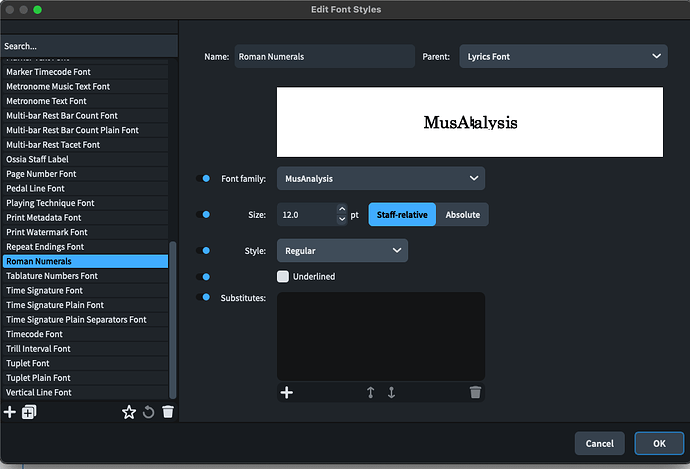690x469 pixels.
Task: Click the font list scrollbar
Action: pyautogui.click(x=172, y=320)
